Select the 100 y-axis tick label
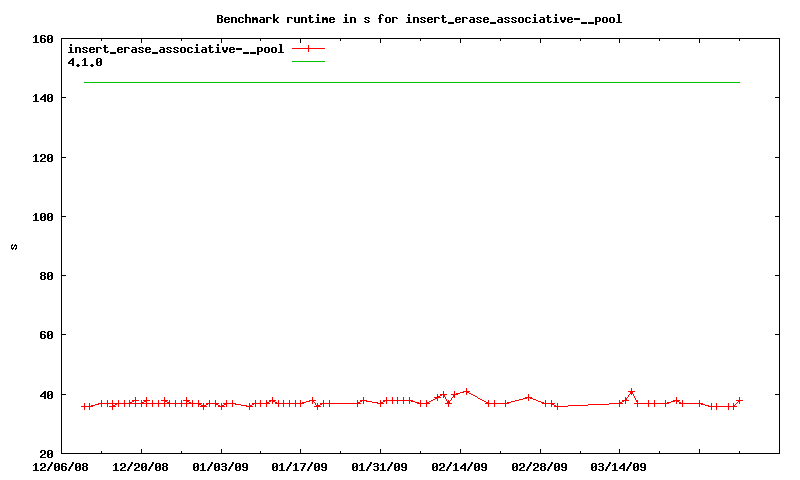 tap(42, 217)
